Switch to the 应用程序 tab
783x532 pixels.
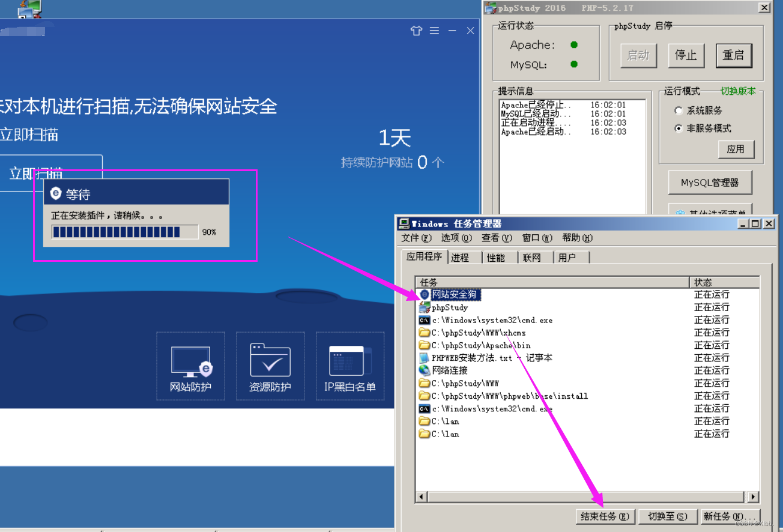[x=425, y=256]
